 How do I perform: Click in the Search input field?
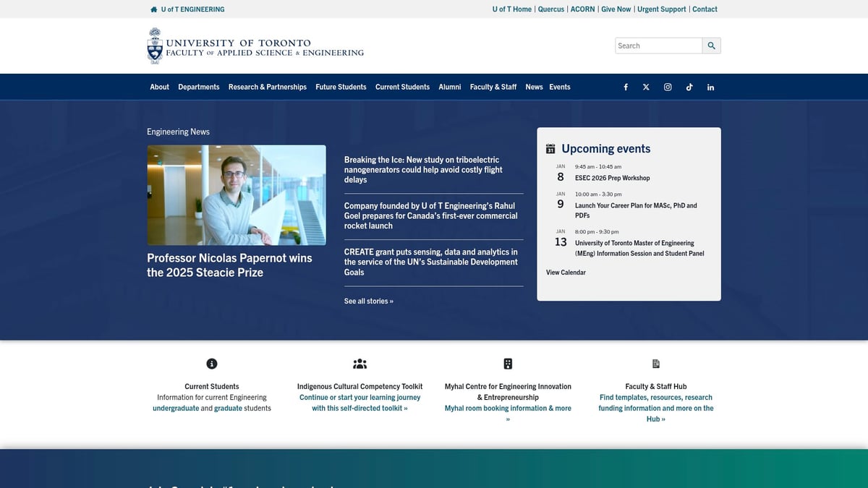coord(659,46)
